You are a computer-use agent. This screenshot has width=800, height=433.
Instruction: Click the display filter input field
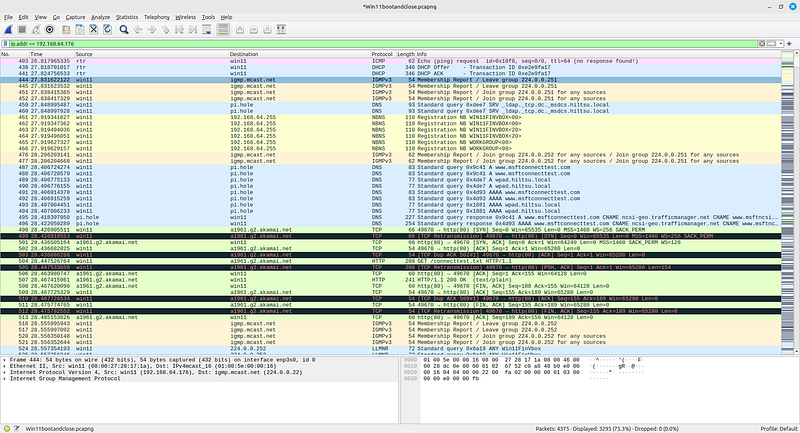(x=383, y=44)
